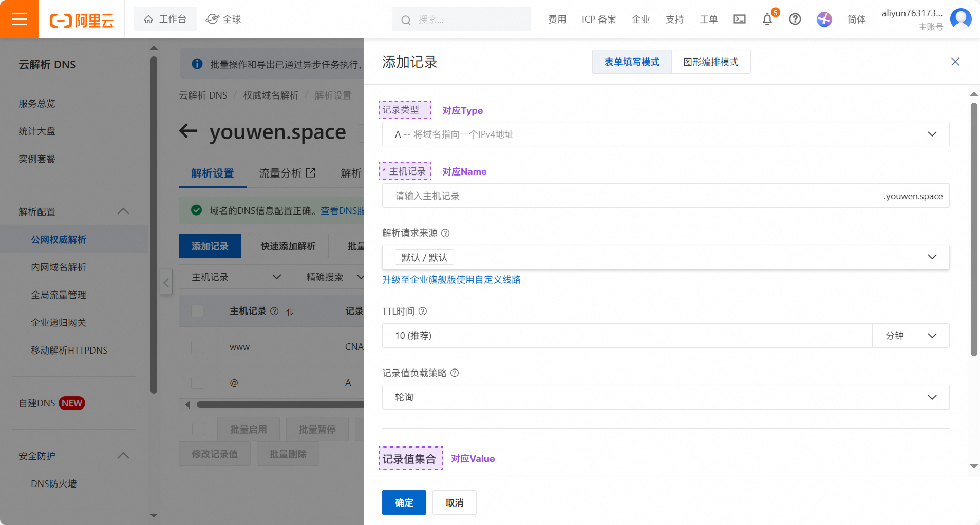Open the notifications bell

coord(767,20)
